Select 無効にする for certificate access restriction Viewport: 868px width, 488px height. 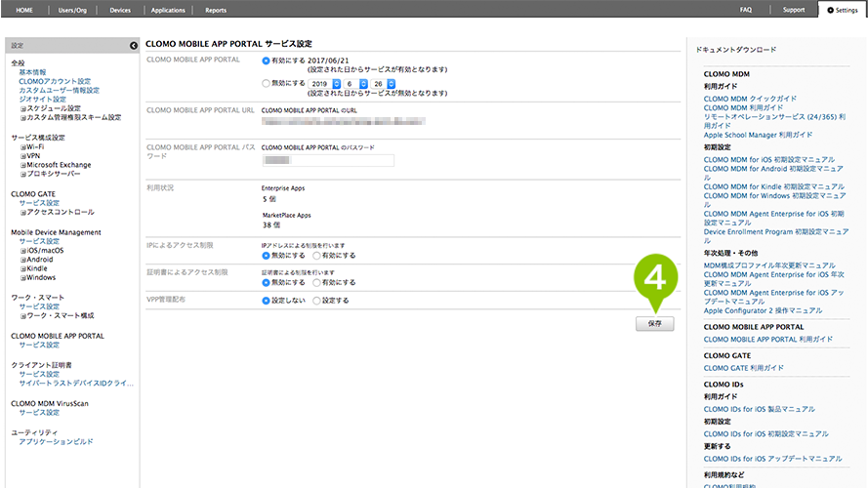point(266,283)
